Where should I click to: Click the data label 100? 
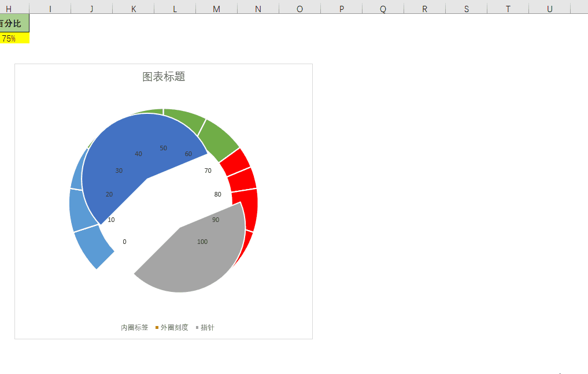(x=202, y=242)
